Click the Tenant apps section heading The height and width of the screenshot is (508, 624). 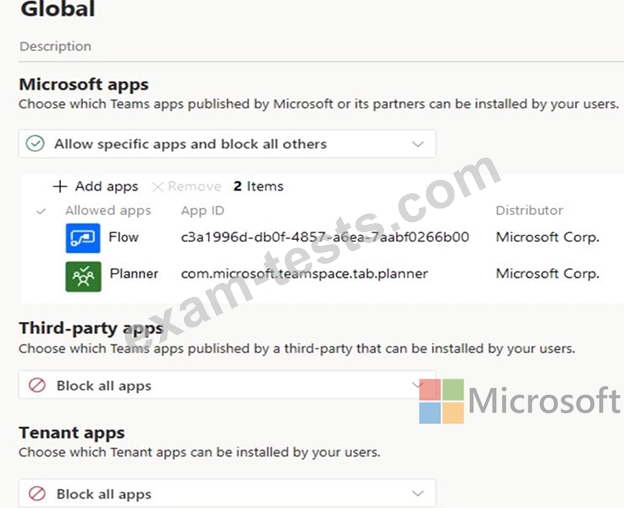click(72, 433)
